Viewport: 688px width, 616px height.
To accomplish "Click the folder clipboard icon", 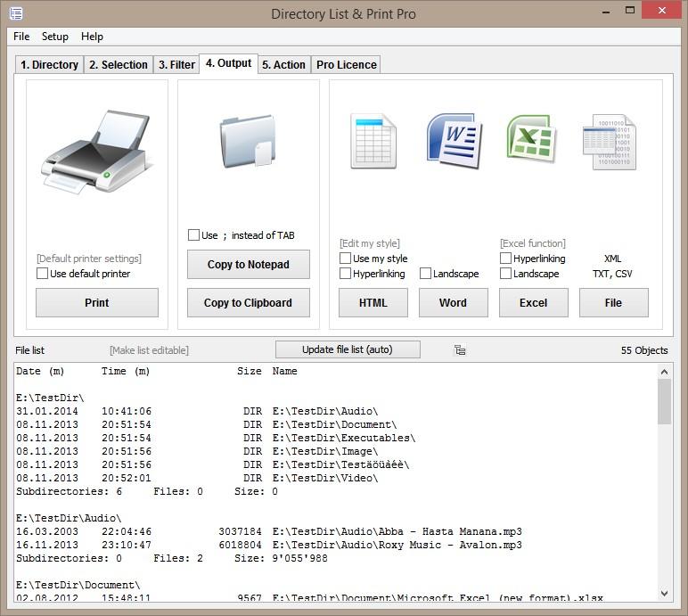I will point(248,141).
